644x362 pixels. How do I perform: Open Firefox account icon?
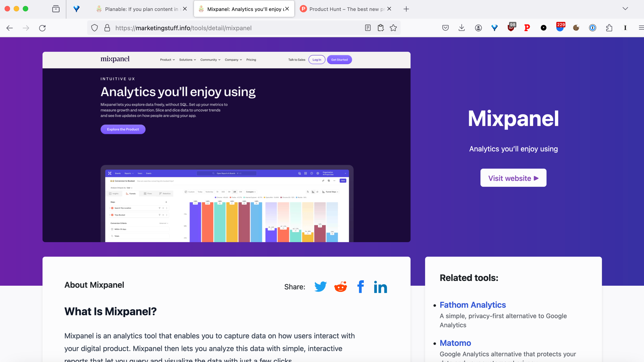[x=478, y=28]
